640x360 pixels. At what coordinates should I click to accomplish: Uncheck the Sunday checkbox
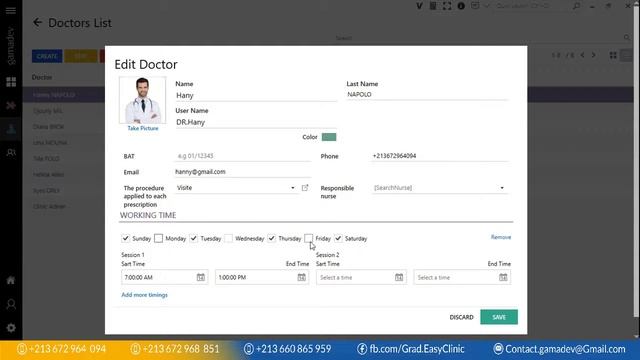[125, 238]
